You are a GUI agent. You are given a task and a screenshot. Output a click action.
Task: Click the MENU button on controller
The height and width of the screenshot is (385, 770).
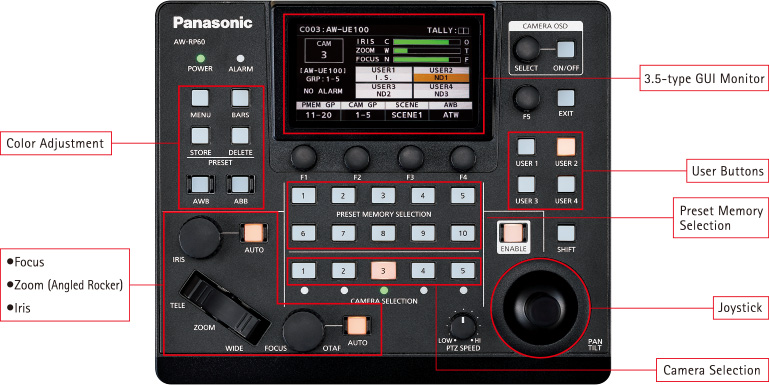200,98
